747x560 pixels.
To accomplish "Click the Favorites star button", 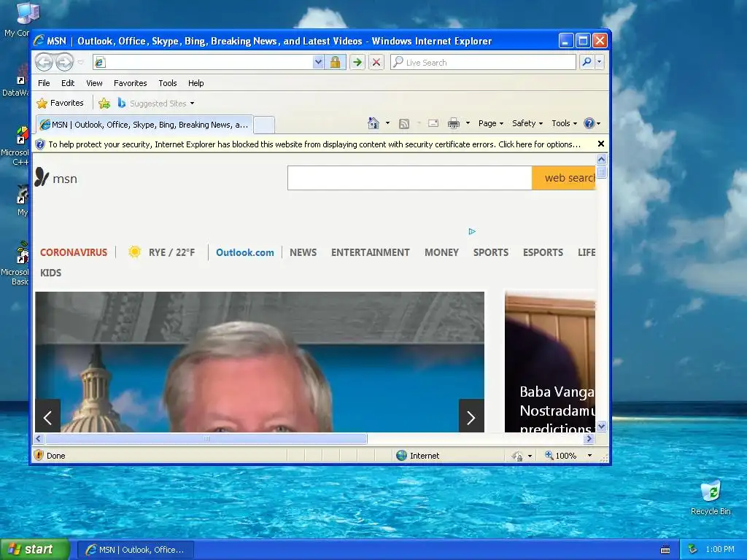I will [x=60, y=103].
